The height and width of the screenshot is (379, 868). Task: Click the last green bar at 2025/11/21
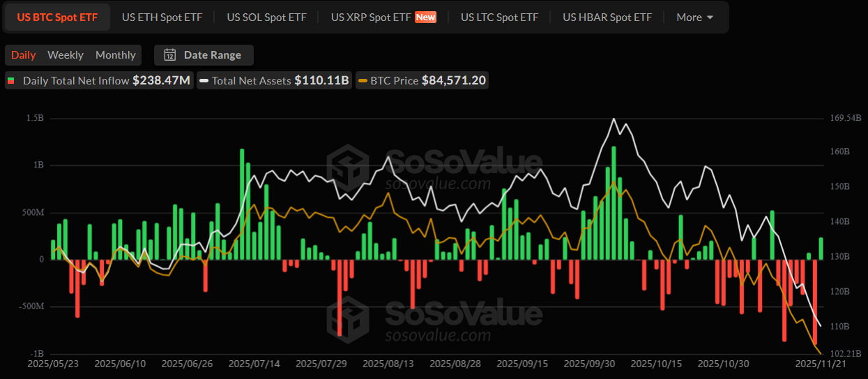click(821, 248)
